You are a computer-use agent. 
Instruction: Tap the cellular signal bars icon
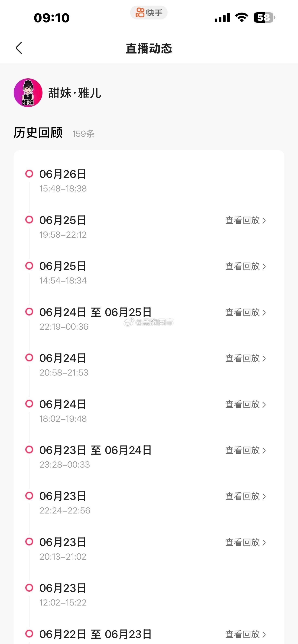[222, 17]
